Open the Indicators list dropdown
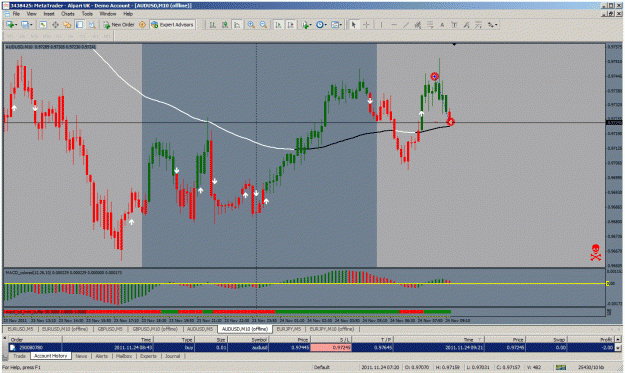The image size is (625, 373). 306,25
